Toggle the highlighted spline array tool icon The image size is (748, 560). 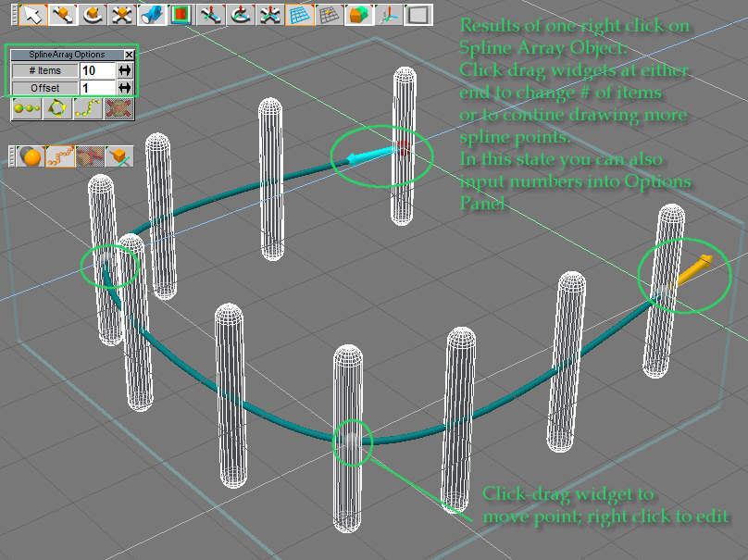(x=59, y=156)
